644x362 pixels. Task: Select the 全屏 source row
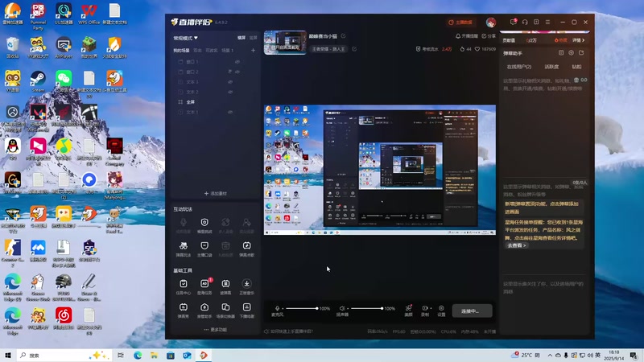pos(215,102)
